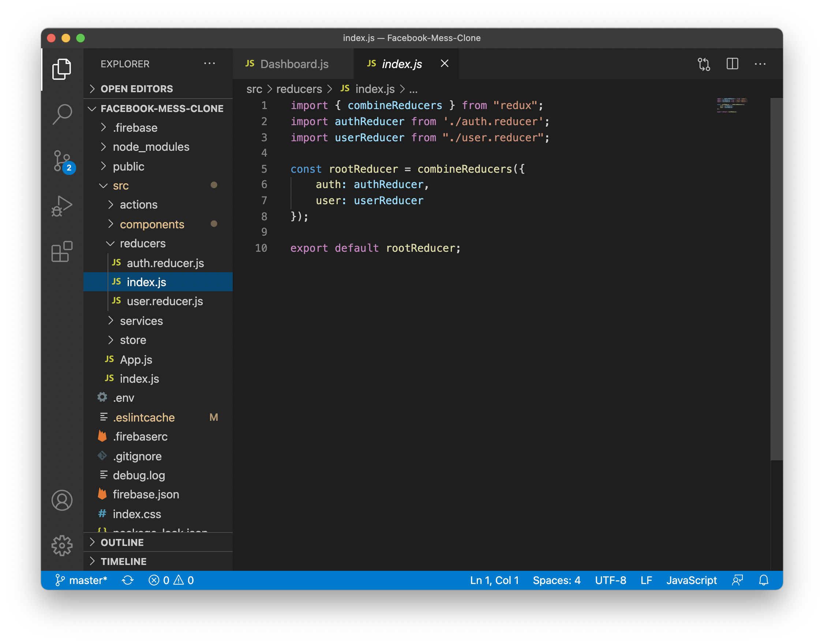Click Open Changes compare icon in editor toolbar

click(704, 64)
